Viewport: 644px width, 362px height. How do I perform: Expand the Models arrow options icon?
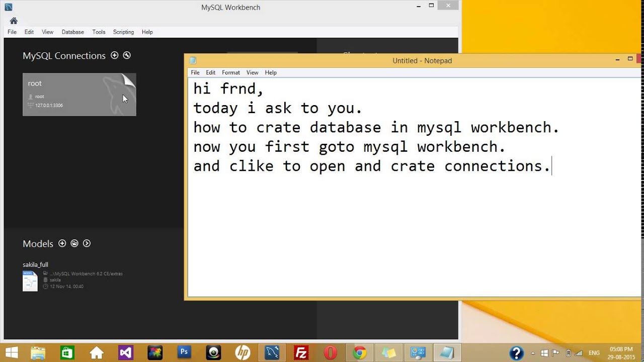click(x=87, y=243)
